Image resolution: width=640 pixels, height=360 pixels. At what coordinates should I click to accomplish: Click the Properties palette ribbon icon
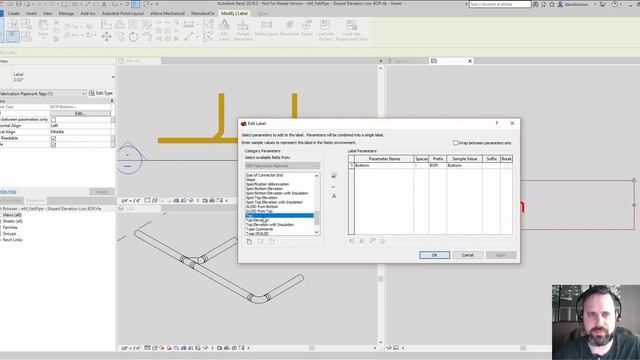pos(12,36)
